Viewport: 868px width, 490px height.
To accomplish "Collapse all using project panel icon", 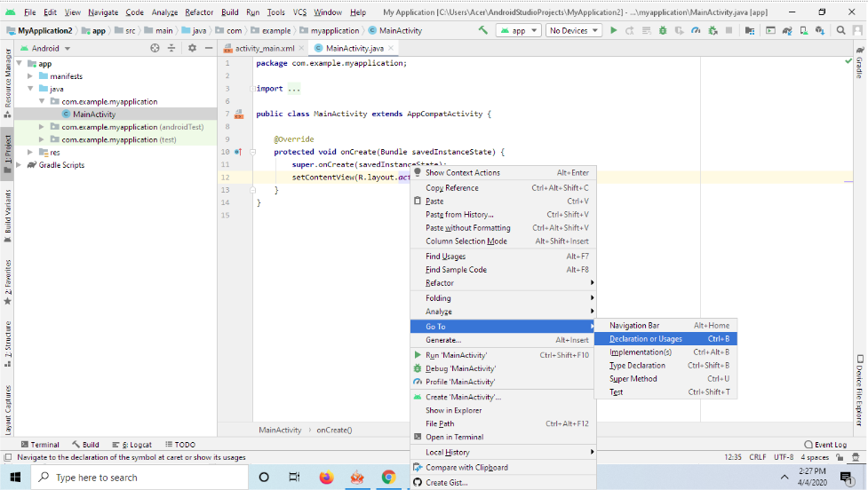I will pos(172,48).
